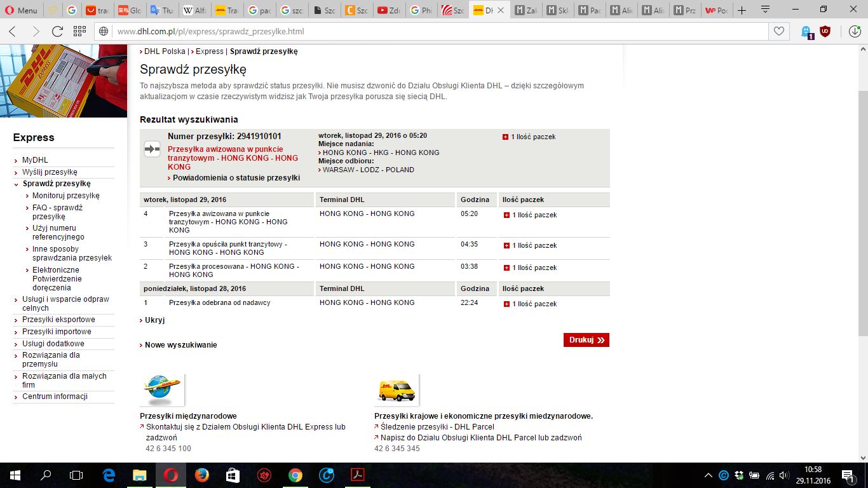Open Powiadomienia o statusie przesyłki link
Image resolution: width=868 pixels, height=488 pixels.
236,178
